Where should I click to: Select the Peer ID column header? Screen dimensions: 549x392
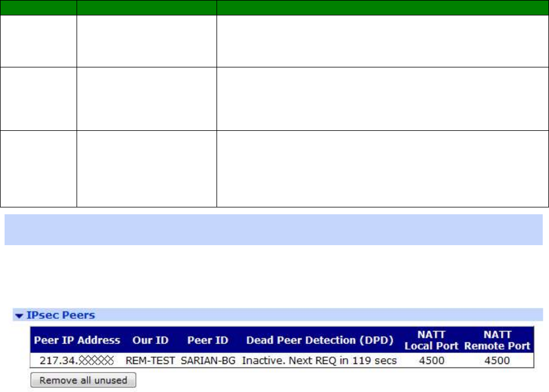207,340
